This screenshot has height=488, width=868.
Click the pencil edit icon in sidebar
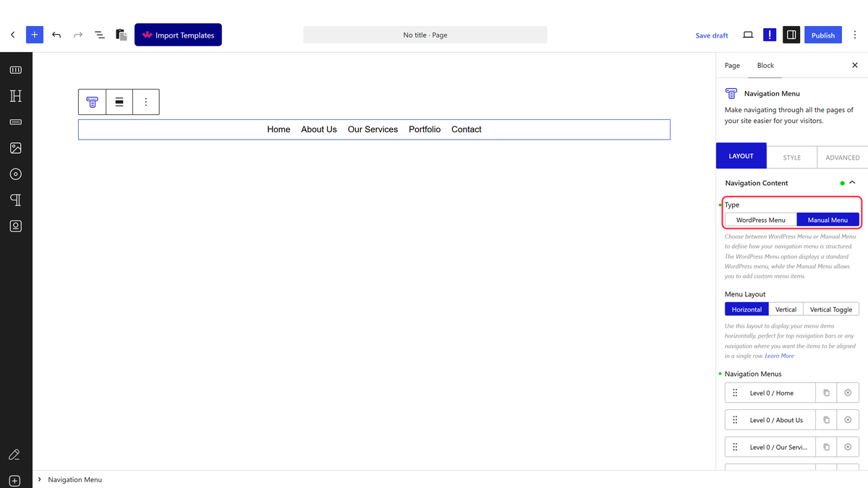pyautogui.click(x=14, y=455)
